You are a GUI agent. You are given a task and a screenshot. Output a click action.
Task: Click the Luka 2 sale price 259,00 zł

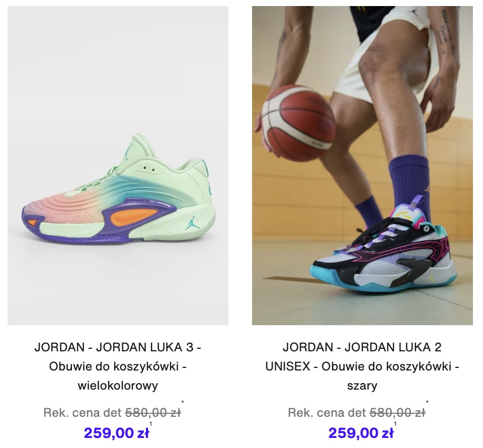click(361, 433)
